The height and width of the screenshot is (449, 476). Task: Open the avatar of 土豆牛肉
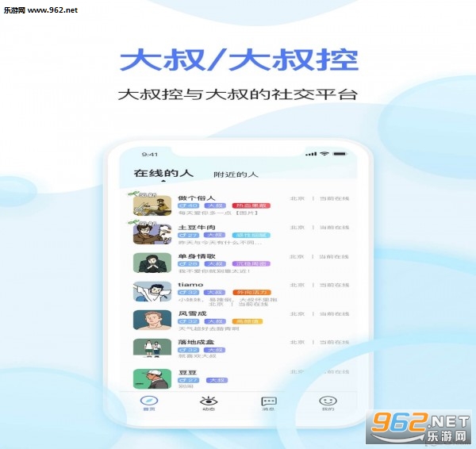click(152, 234)
